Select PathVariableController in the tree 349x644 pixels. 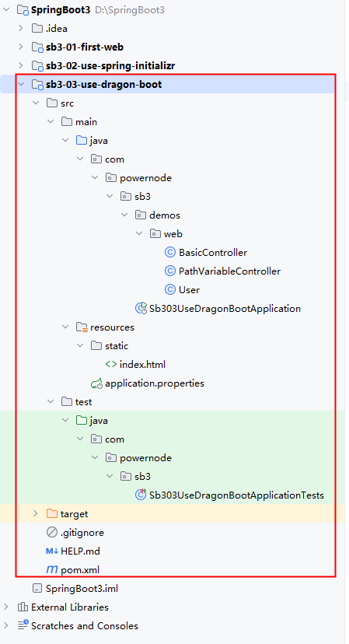point(229,271)
